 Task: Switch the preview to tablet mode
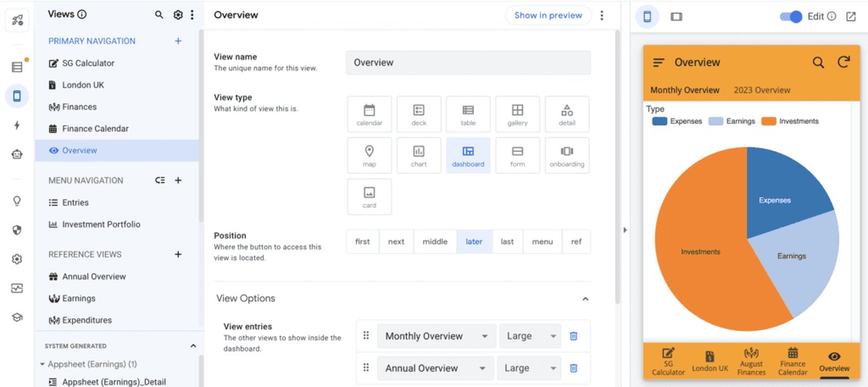pyautogui.click(x=676, y=17)
